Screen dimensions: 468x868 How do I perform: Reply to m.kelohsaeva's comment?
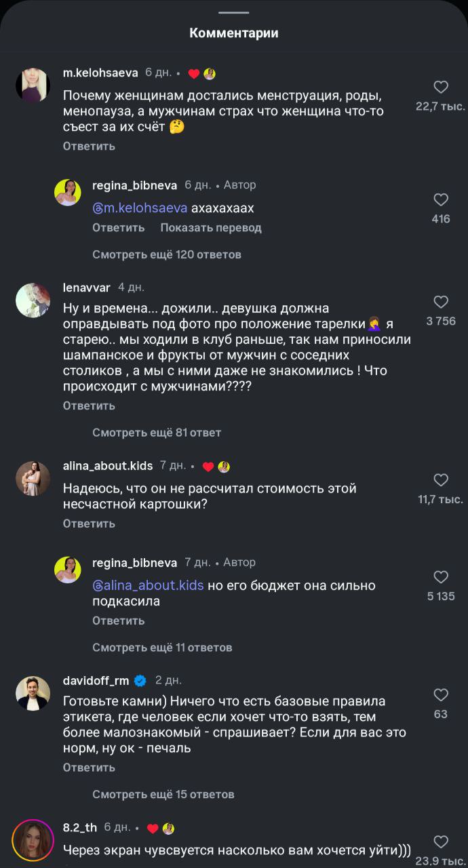[89, 146]
